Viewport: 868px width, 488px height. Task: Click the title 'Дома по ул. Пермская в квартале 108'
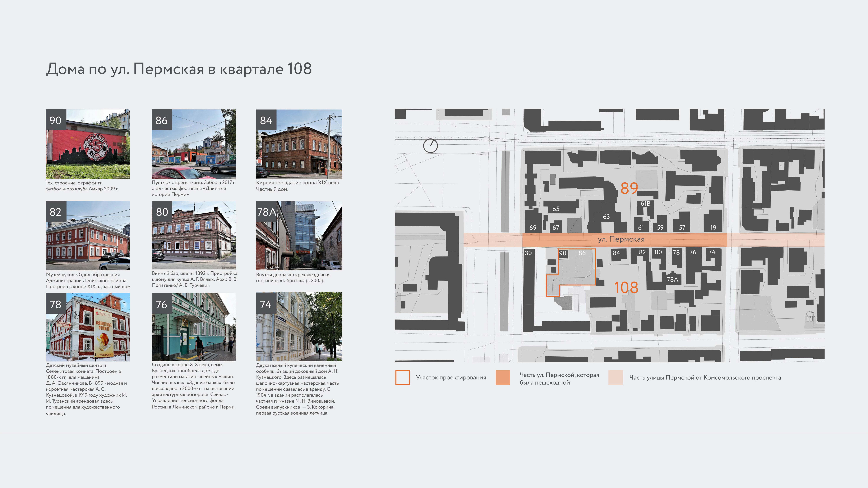point(179,69)
